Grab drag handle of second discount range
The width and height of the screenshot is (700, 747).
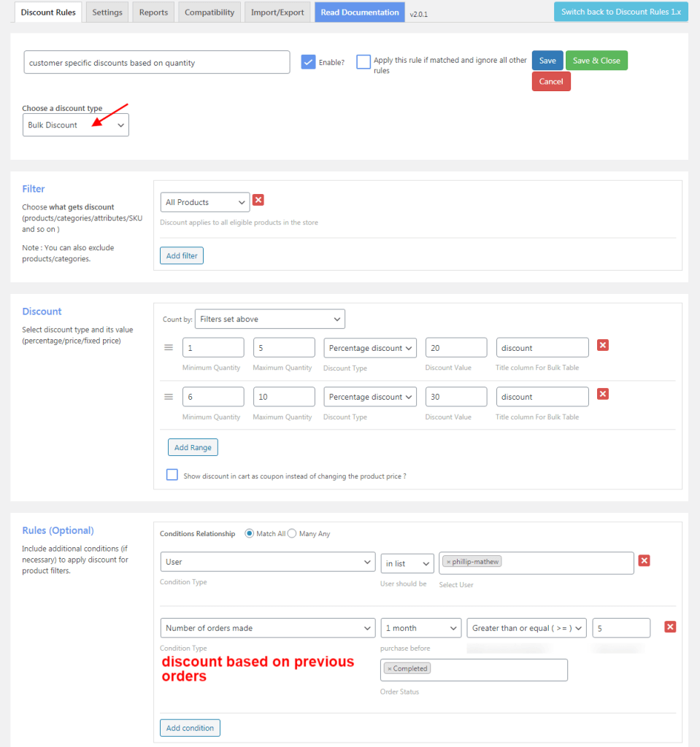[x=169, y=397]
